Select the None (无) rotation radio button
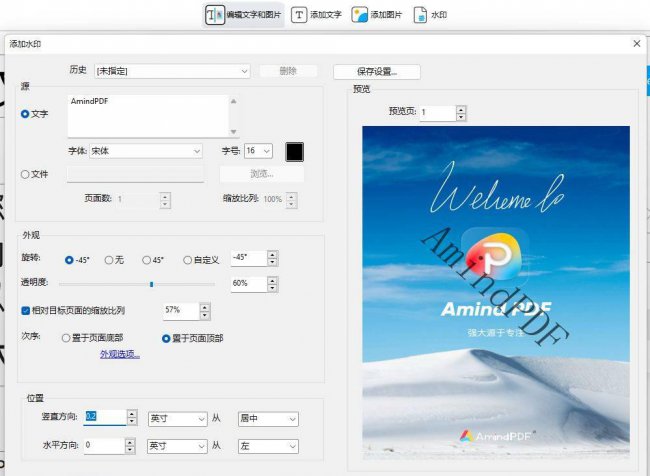The width and height of the screenshot is (650, 476). (x=109, y=260)
